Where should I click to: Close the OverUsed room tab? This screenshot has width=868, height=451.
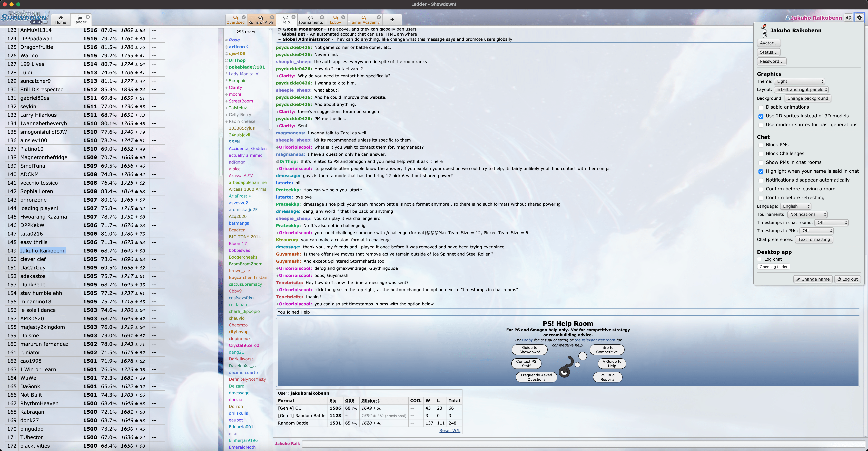coord(244,17)
